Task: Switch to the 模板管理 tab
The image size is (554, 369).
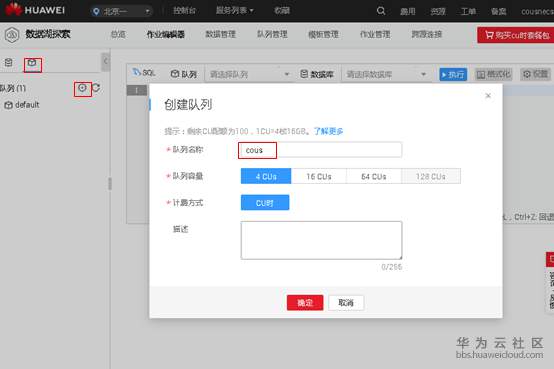Action: click(x=324, y=34)
